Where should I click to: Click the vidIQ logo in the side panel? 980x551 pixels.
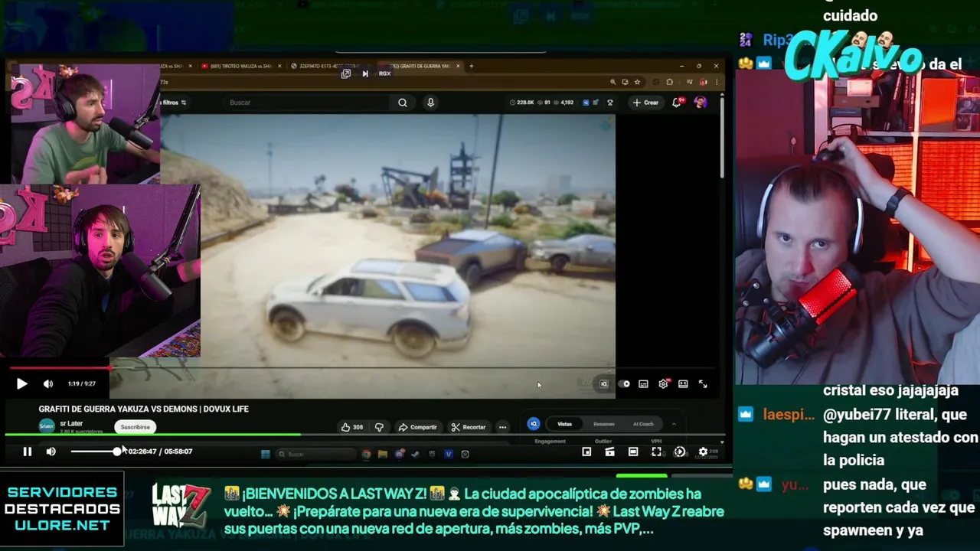point(534,424)
